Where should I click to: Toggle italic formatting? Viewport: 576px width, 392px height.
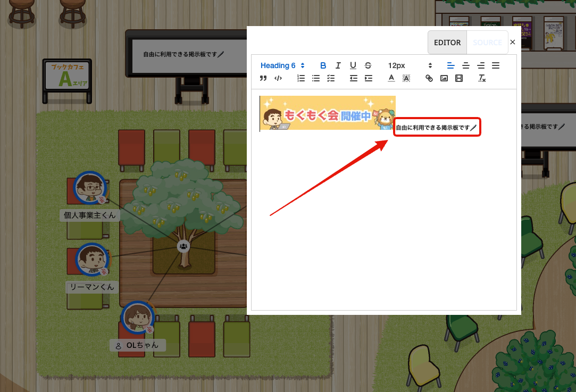pyautogui.click(x=338, y=65)
